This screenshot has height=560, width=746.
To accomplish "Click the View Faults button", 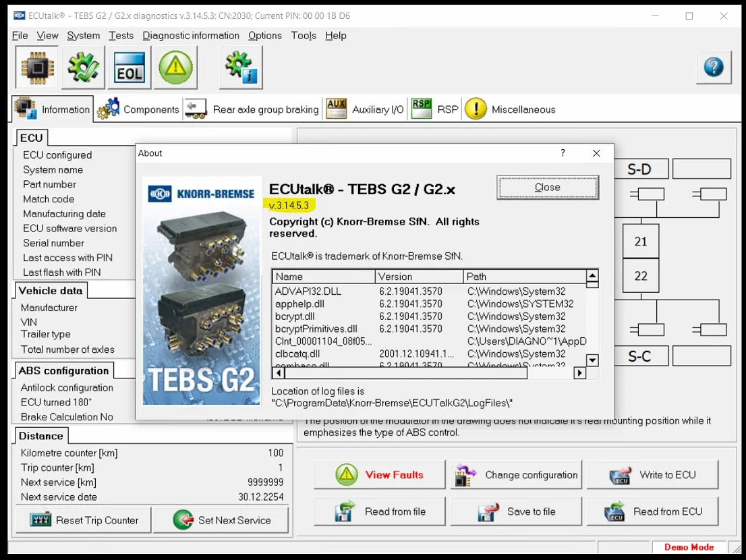I will pyautogui.click(x=380, y=475).
